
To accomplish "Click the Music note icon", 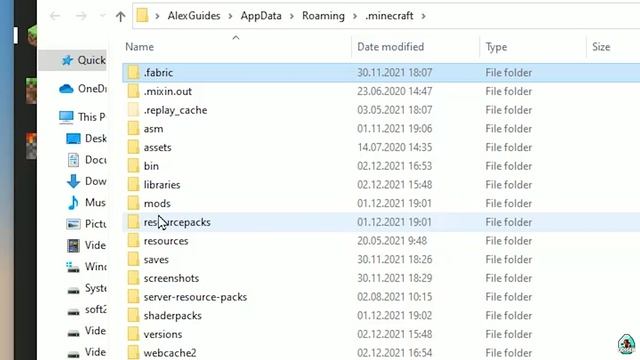I will click(x=73, y=202).
